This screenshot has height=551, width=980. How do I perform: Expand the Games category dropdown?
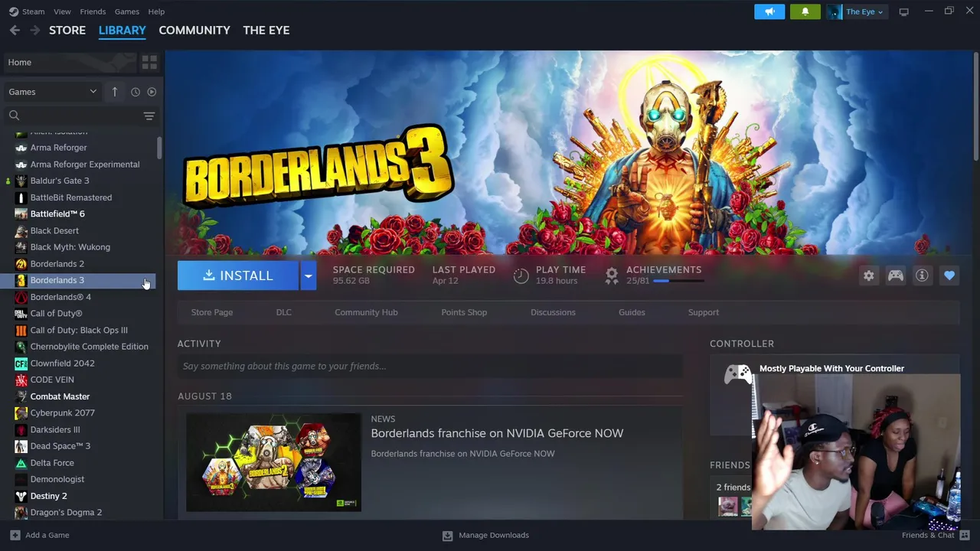52,92
